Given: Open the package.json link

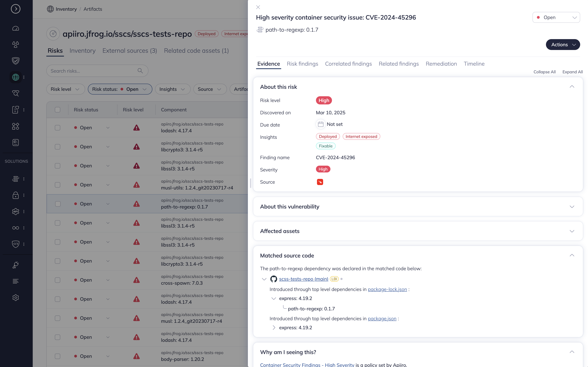Looking at the screenshot, I should point(382,319).
